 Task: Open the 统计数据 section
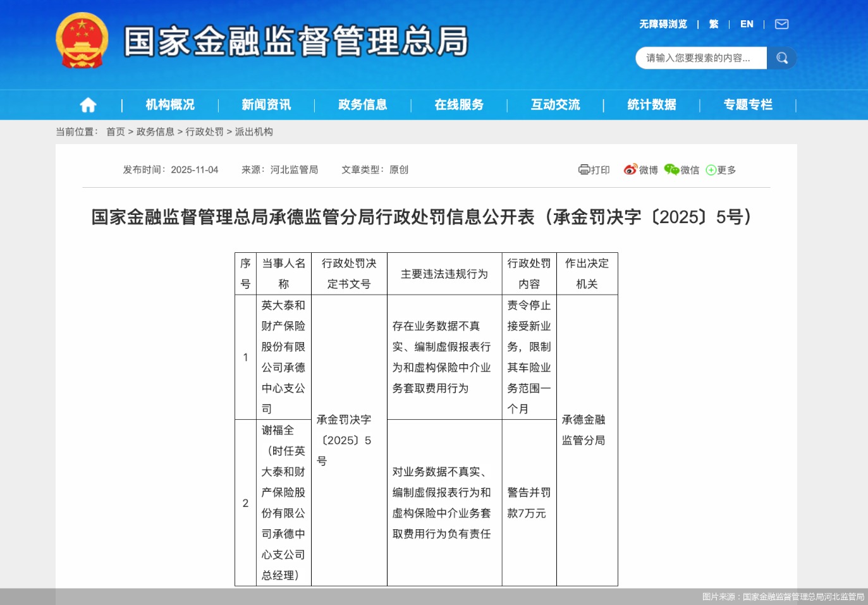(651, 104)
